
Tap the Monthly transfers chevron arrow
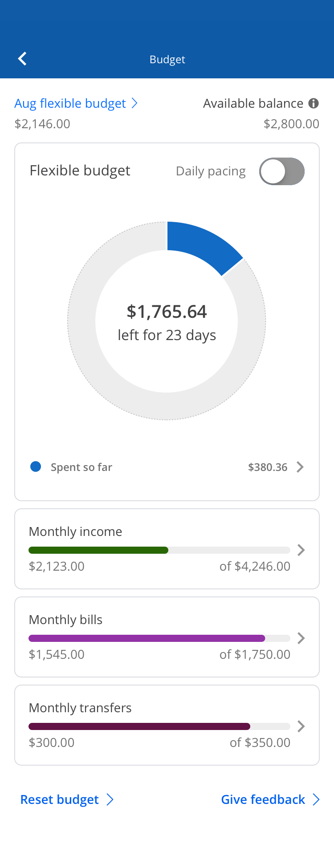[301, 726]
